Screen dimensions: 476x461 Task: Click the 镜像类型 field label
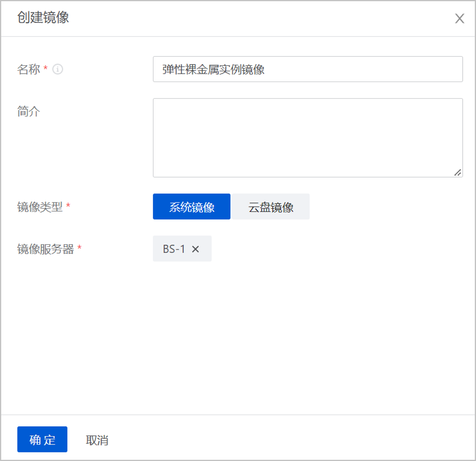[x=40, y=207]
